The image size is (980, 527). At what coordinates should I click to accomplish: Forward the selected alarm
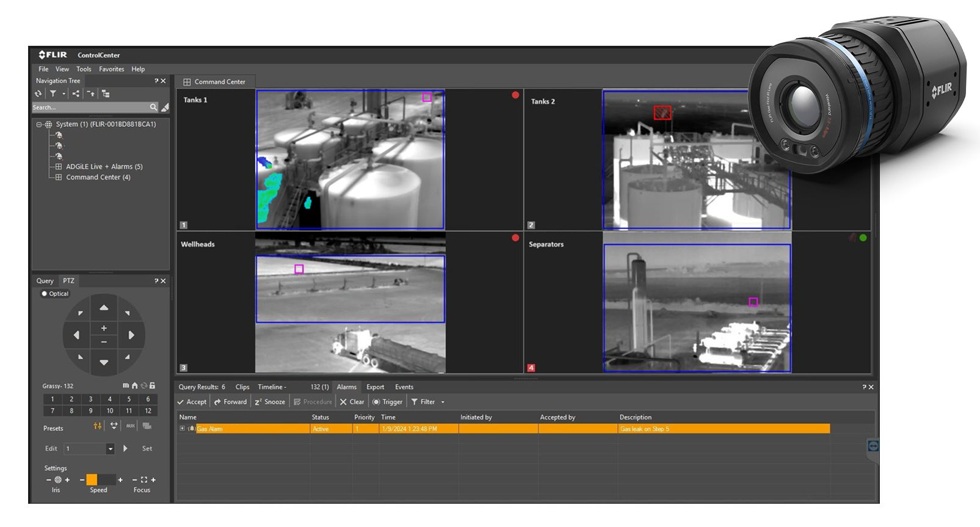230,402
